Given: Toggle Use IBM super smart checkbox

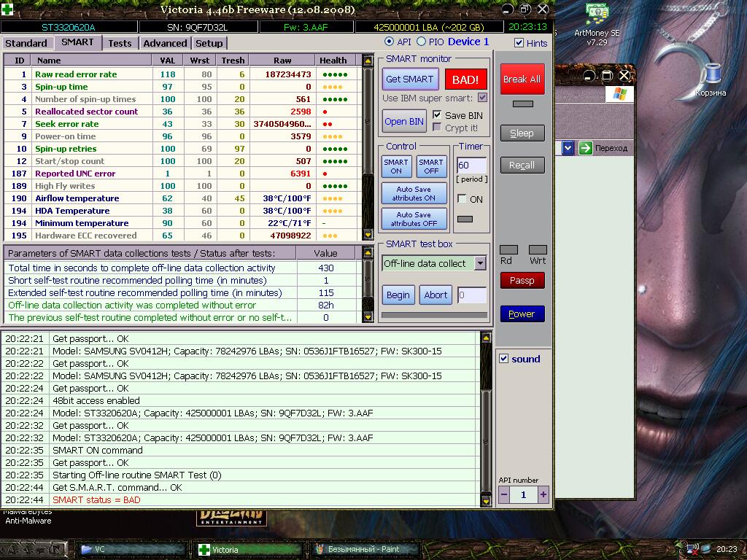Looking at the screenshot, I should 483,98.
